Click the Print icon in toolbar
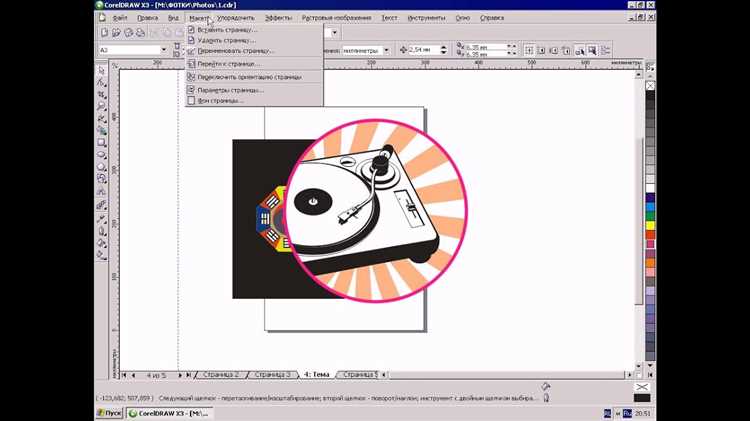Image resolution: width=750 pixels, height=421 pixels. pyautogui.click(x=141, y=33)
